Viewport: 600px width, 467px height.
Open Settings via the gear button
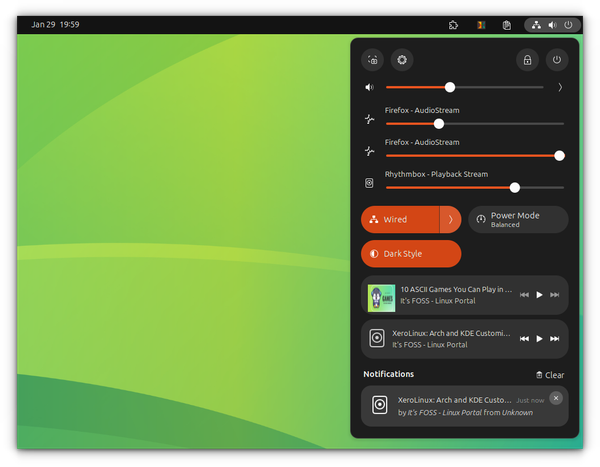402,60
